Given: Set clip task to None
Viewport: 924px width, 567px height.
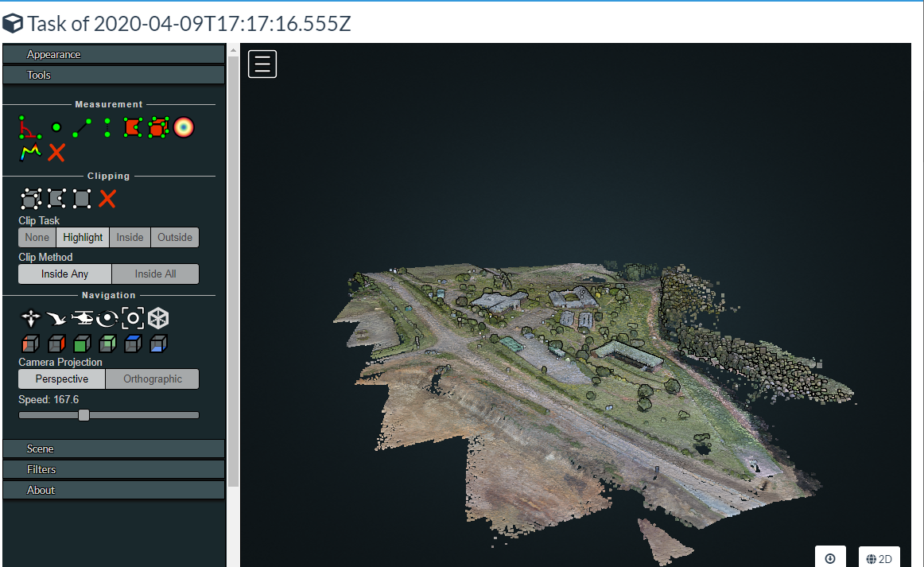Looking at the screenshot, I should click(x=37, y=237).
